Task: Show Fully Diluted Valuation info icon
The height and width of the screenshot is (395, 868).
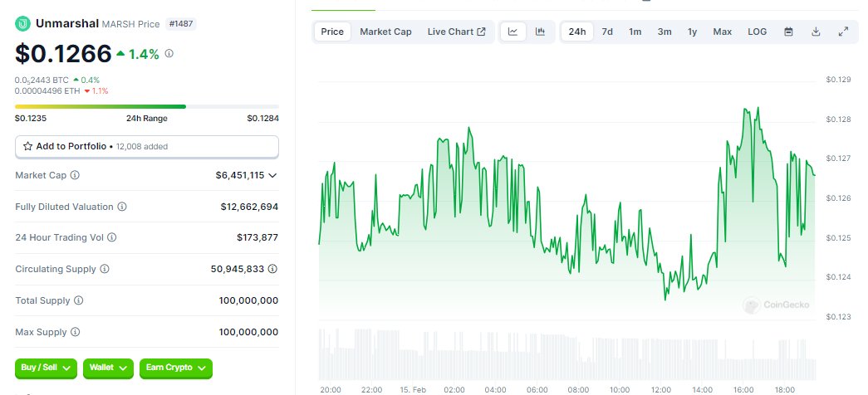Action: click(122, 207)
